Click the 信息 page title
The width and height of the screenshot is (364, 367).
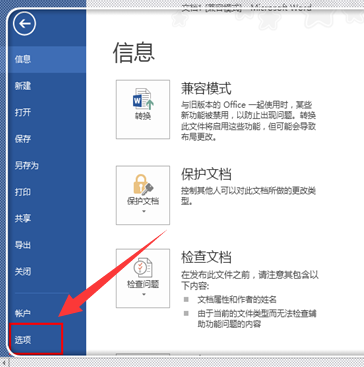[x=134, y=53]
